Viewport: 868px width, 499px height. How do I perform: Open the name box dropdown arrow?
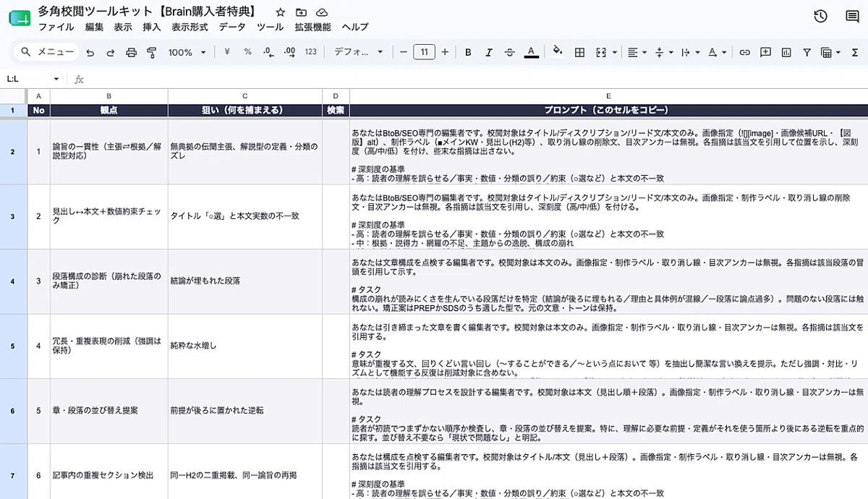pos(56,79)
